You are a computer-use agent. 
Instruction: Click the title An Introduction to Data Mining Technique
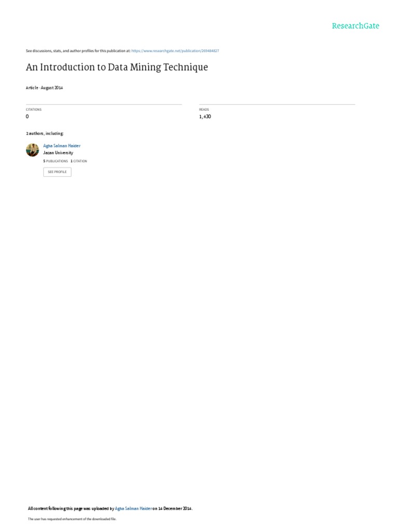[117, 67]
